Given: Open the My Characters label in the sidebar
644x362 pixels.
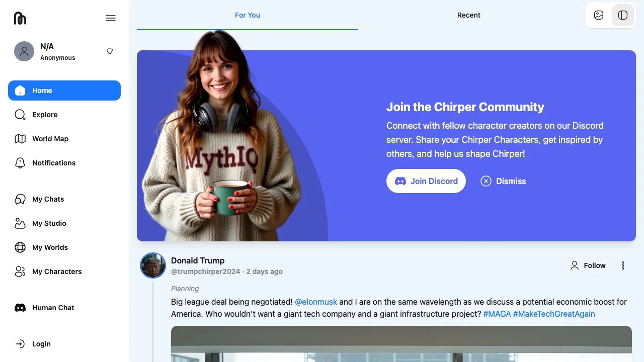Looking at the screenshot, I should click(57, 271).
